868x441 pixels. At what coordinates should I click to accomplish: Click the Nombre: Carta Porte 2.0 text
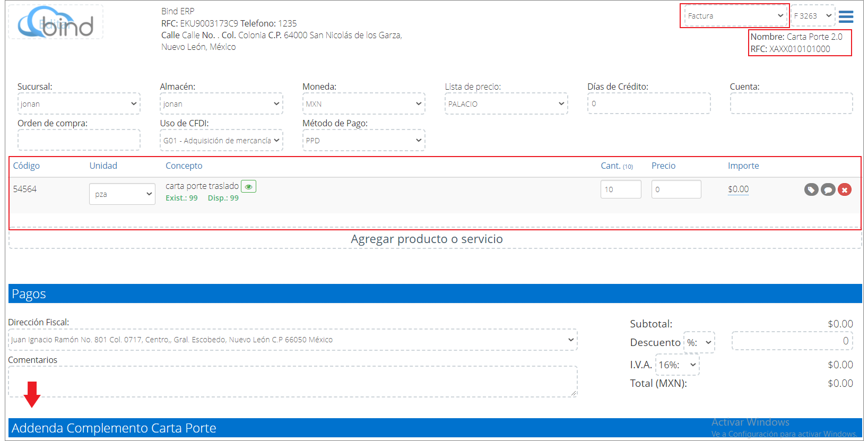point(796,37)
